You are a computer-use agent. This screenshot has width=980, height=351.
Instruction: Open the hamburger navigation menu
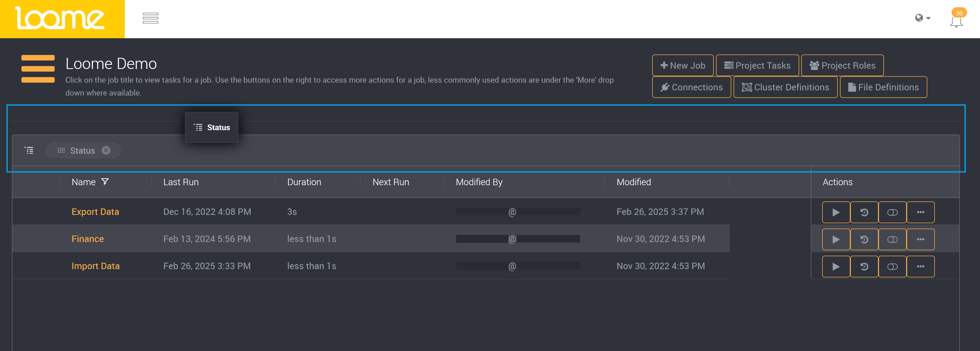[150, 18]
